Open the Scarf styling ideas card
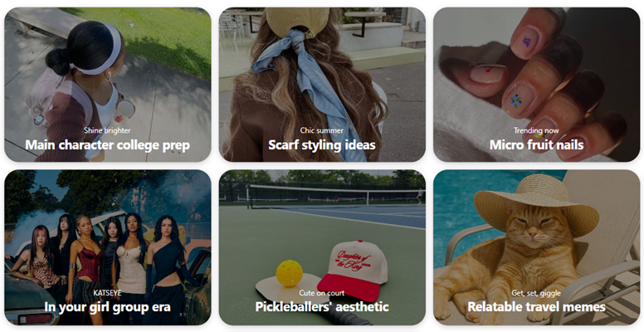644x332 pixels. point(322,84)
